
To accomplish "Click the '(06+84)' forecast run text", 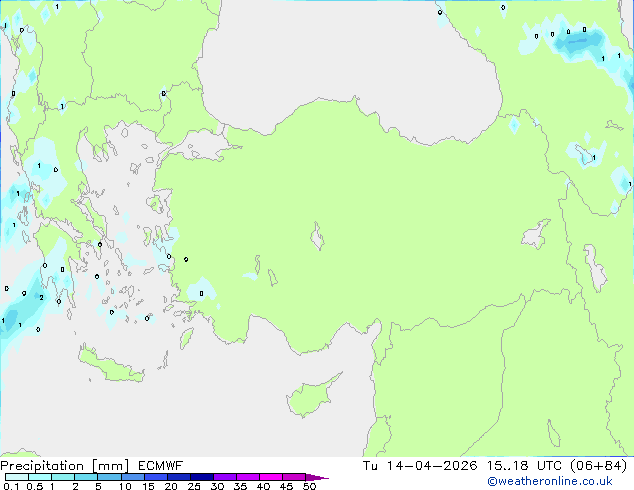I will (598, 466).
